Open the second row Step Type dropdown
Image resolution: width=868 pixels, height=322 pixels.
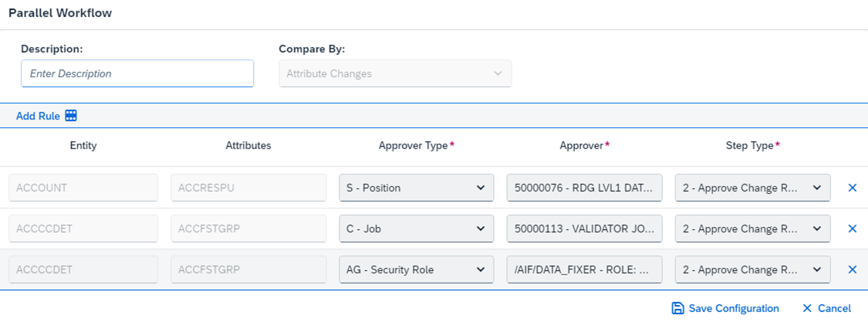pyautogui.click(x=753, y=229)
